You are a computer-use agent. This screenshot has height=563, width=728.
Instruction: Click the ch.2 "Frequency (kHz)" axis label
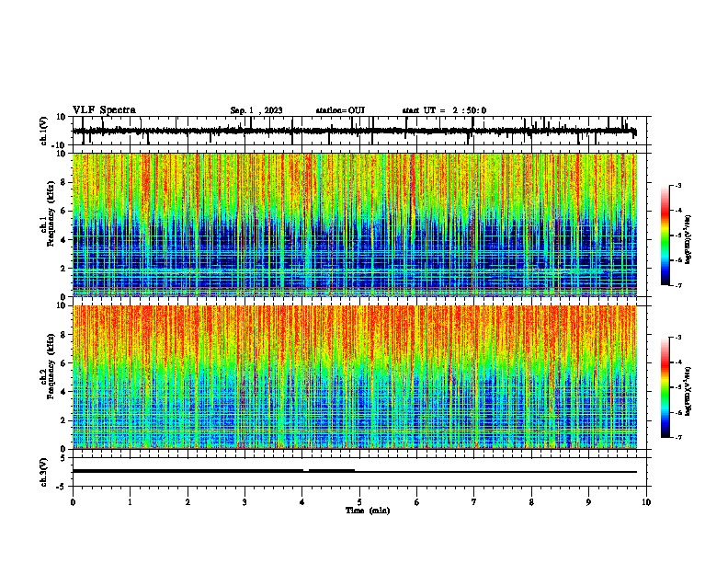point(51,366)
